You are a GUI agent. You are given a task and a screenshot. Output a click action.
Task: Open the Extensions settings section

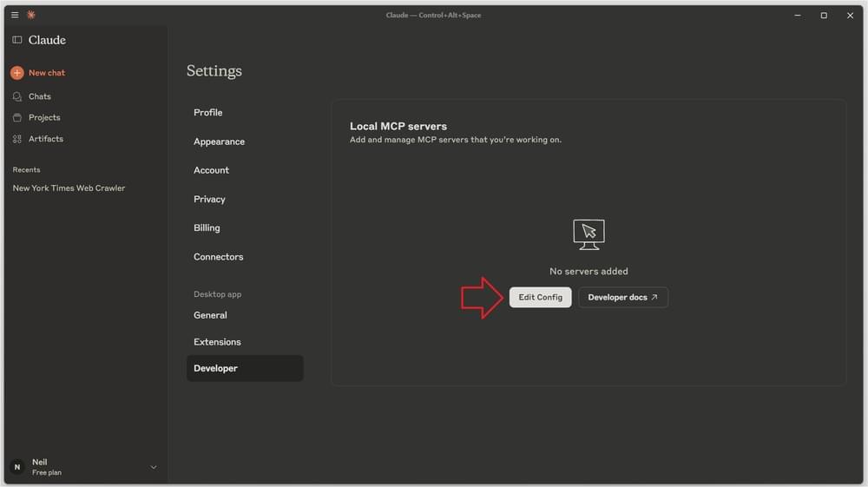coord(217,342)
